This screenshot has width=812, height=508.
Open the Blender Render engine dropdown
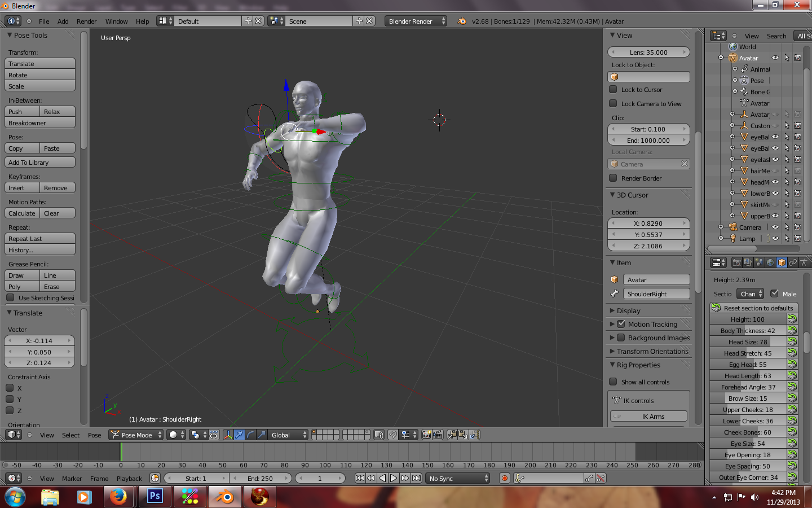(x=416, y=21)
